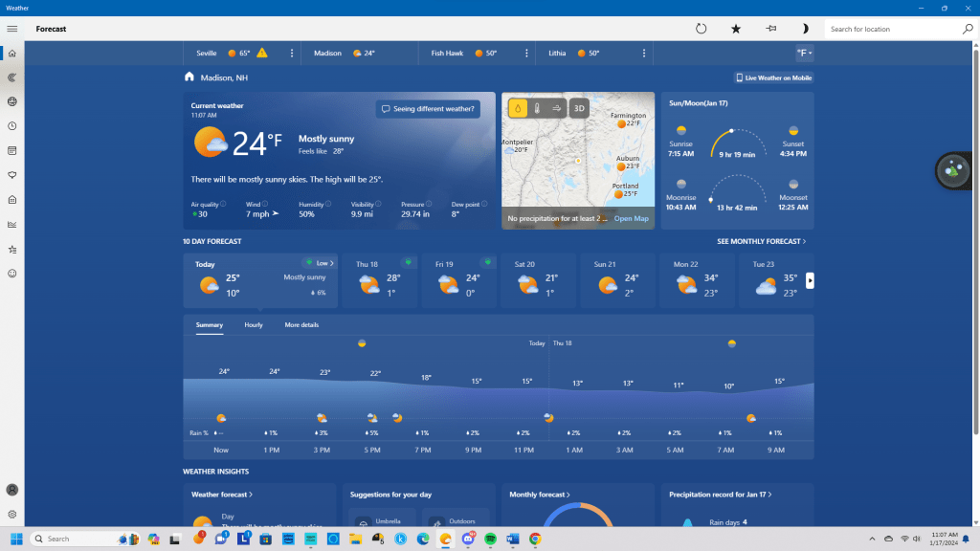
Task: Expand the Low index chevron in Today card
Action: point(331,262)
